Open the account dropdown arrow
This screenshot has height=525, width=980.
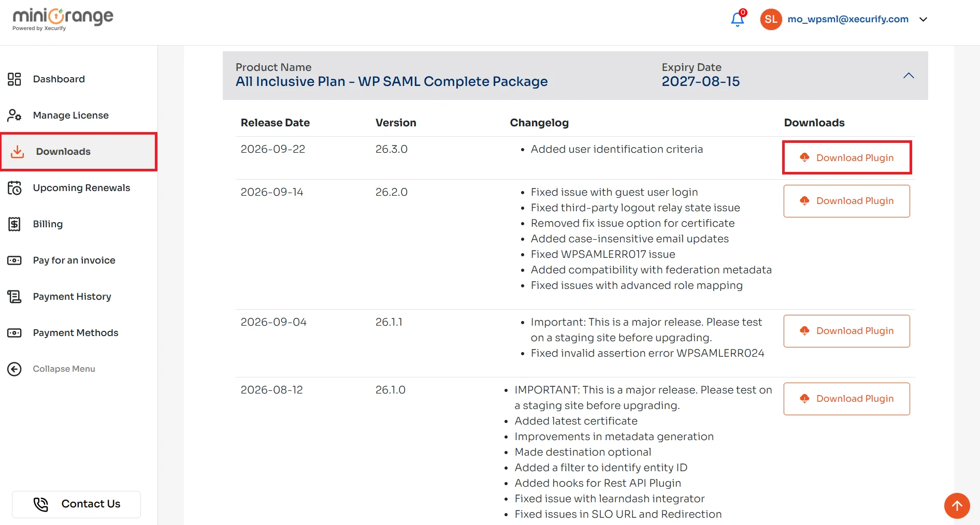click(923, 20)
